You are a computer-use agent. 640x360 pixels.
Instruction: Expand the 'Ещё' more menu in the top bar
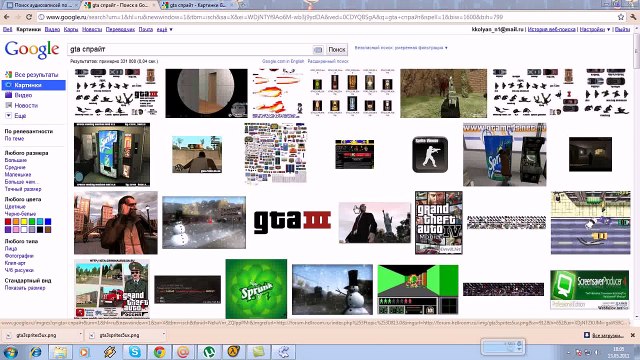tap(164, 29)
